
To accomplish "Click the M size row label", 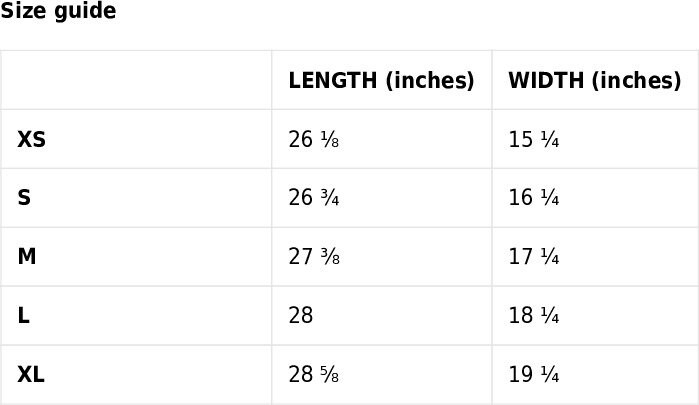I will coord(27,256).
